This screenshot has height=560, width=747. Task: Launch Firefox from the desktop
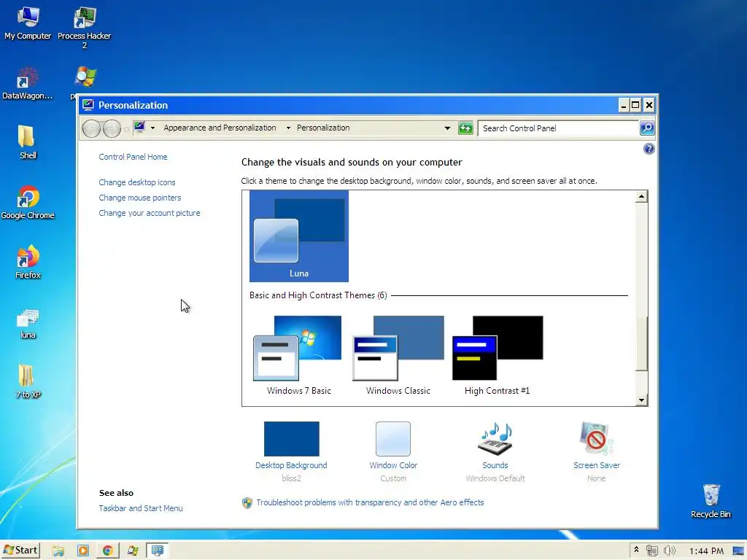(28, 262)
